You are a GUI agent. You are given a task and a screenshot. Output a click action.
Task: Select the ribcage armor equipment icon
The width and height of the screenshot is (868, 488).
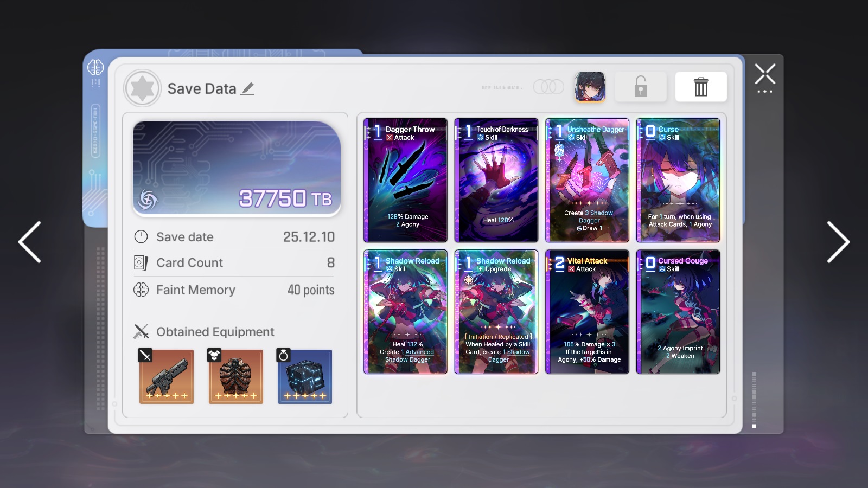236,377
